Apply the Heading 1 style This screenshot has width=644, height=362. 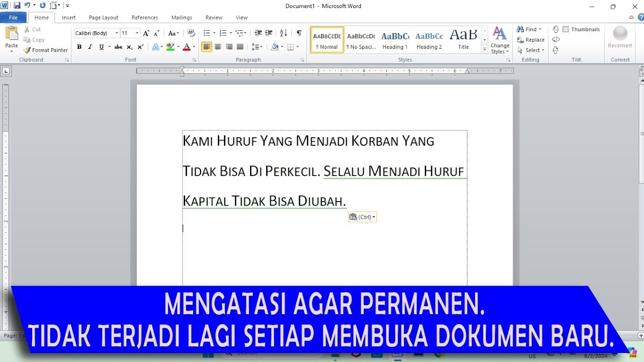click(395, 40)
